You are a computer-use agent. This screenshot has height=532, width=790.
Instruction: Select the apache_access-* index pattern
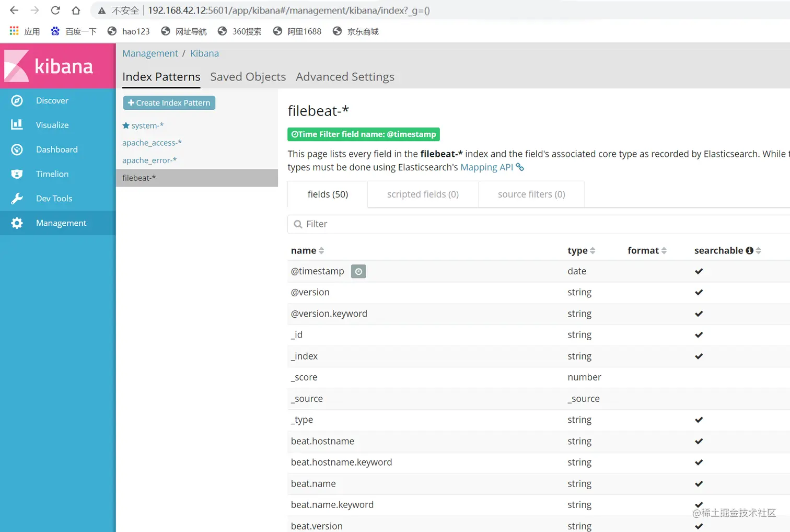tap(152, 143)
